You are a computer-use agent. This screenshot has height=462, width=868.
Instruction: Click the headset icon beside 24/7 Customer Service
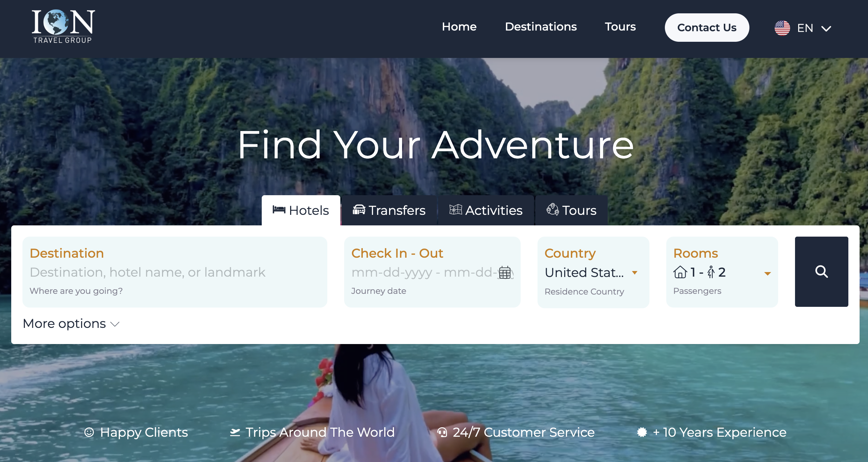442,432
